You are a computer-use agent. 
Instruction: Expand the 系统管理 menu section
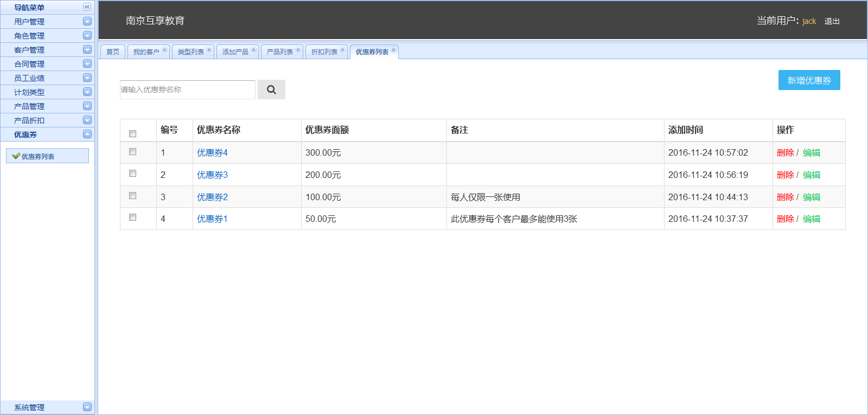[87, 407]
